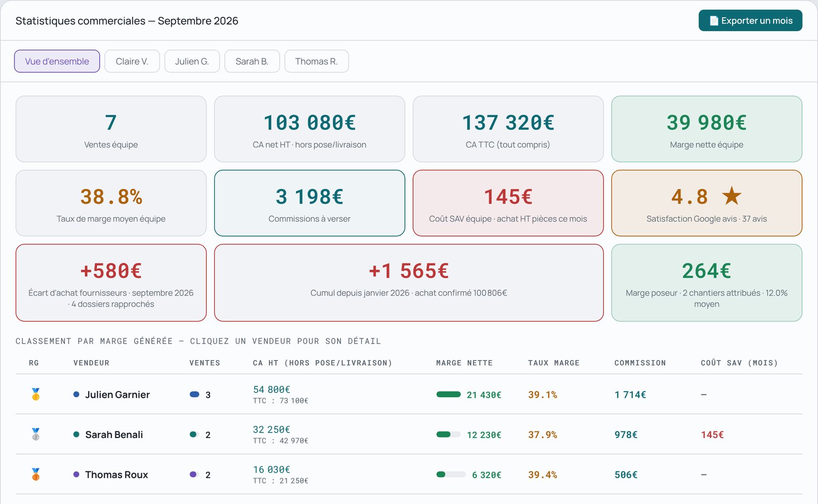Click the COMMISSION column header
This screenshot has width=818, height=504.
pyautogui.click(x=640, y=363)
